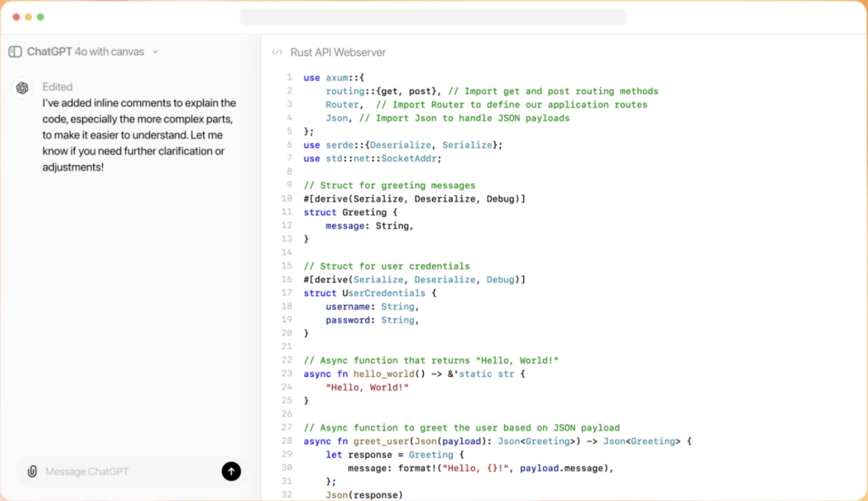Open the 'ChatGPT 4o with canvas' model dropdown
The width and height of the screenshot is (868, 501).
tap(85, 51)
